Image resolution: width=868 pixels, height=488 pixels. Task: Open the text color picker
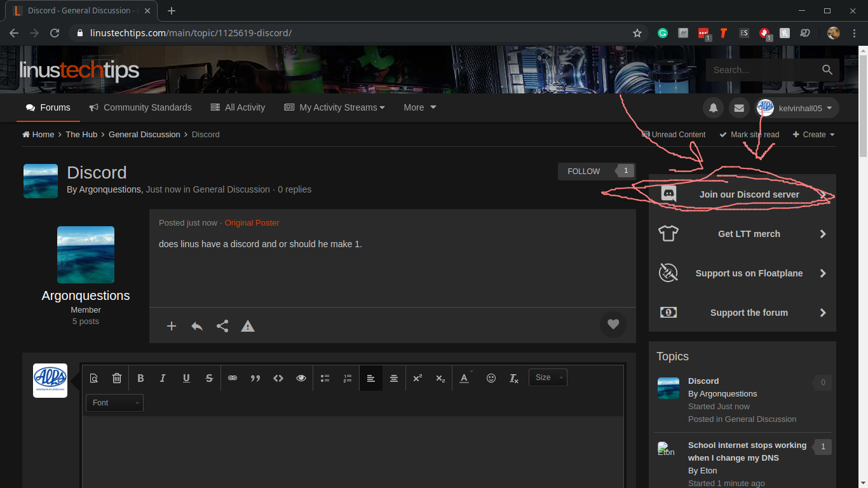tap(466, 378)
